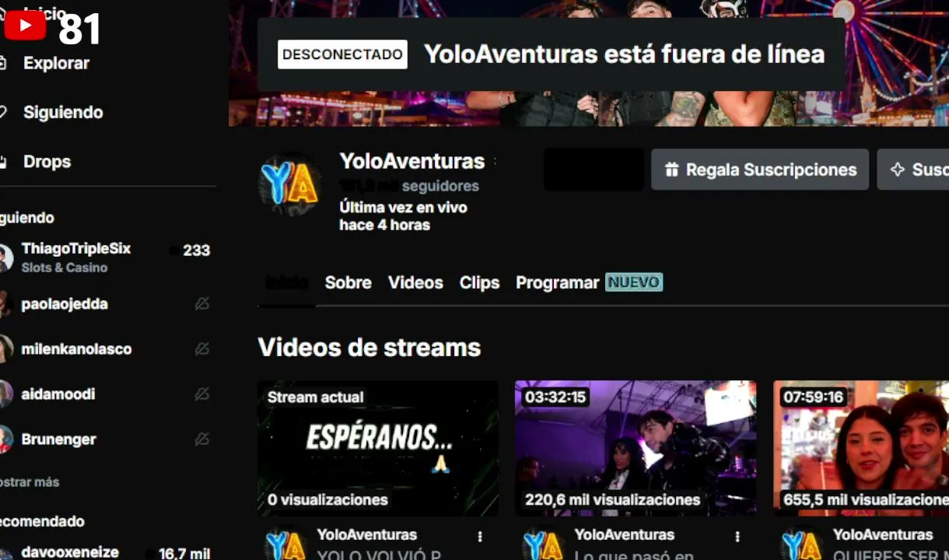Click YoloAventuras name under second video
Image resolution: width=949 pixels, height=560 pixels.
(x=624, y=534)
